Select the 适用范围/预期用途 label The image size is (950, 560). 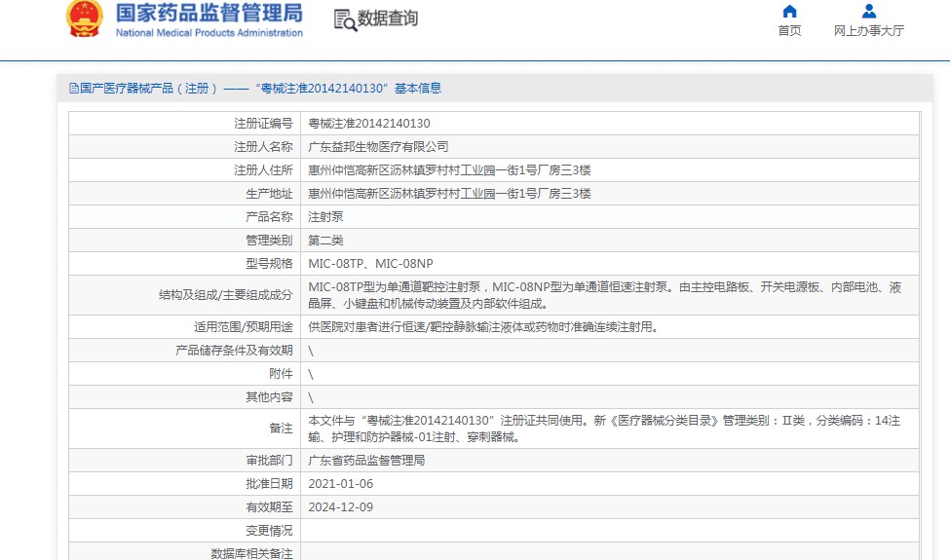point(243,327)
